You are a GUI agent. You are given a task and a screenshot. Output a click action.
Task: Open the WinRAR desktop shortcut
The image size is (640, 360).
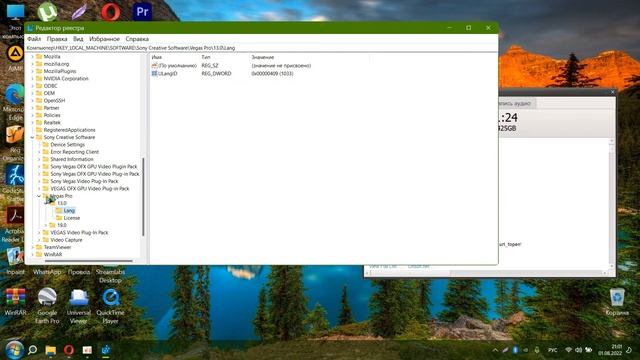coord(15,302)
